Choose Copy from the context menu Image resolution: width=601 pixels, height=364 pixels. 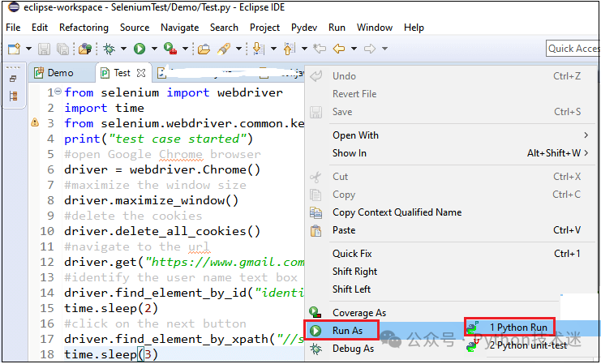click(x=451, y=195)
